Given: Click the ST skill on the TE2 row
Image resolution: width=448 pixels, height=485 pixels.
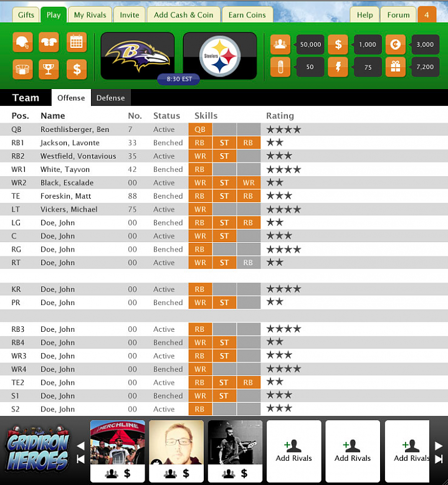Looking at the screenshot, I should coord(224,382).
